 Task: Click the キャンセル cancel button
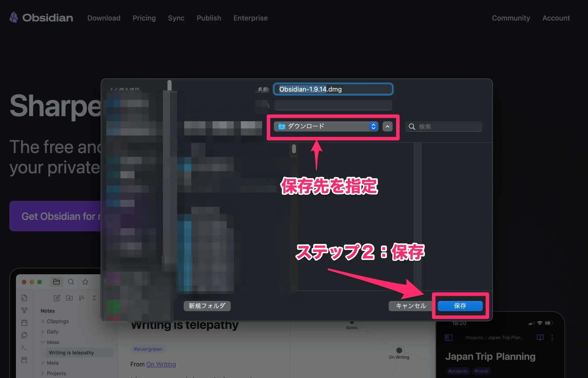[411, 306]
